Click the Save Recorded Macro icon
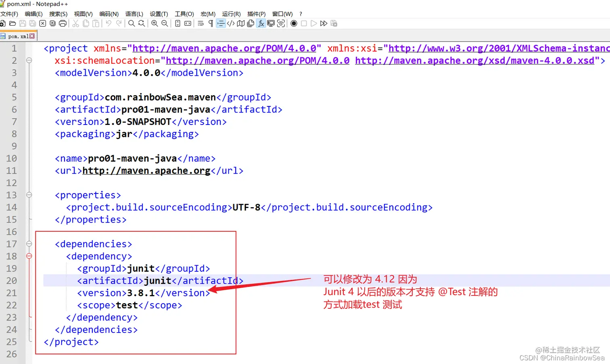Image resolution: width=610 pixels, height=364 pixels. pyautogui.click(x=334, y=23)
